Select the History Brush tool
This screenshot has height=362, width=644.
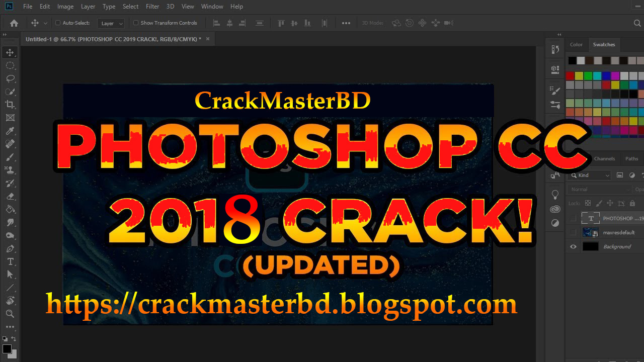[x=10, y=183]
